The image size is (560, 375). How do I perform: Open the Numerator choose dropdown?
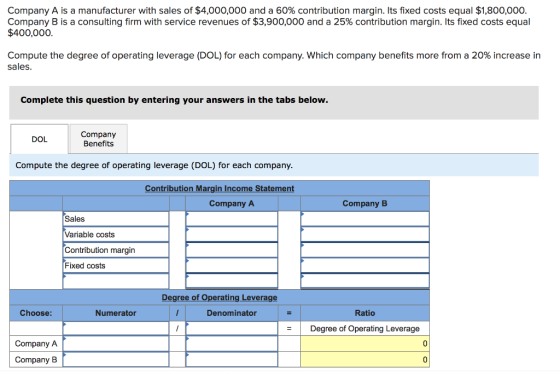(116, 328)
